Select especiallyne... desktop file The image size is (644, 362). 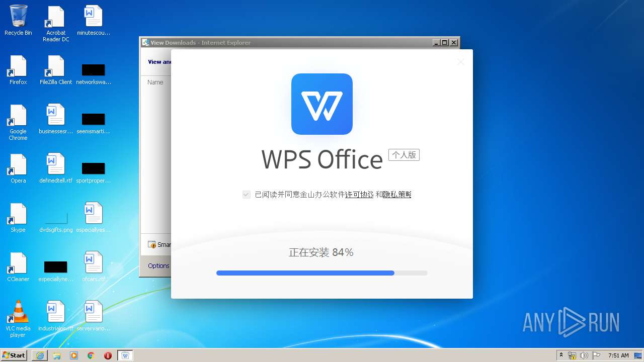[x=55, y=270]
